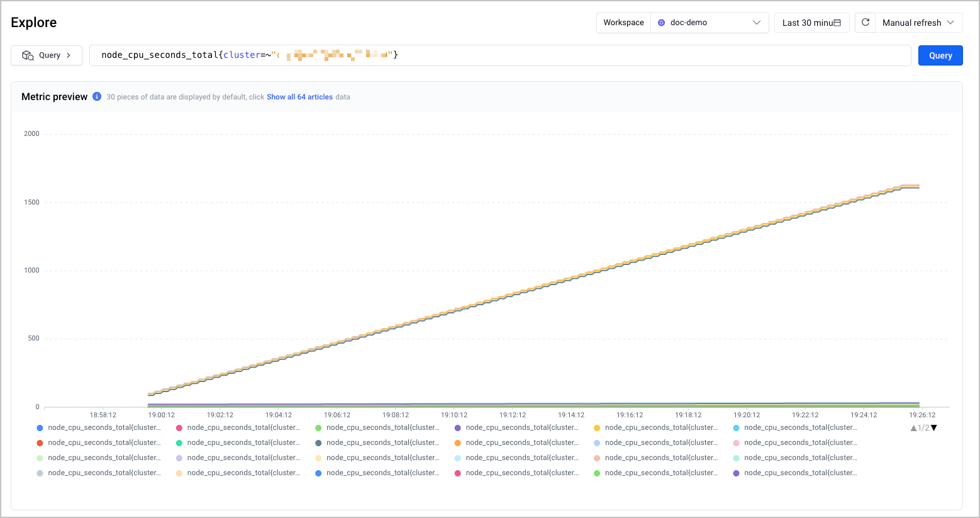Go to previous legend page arrow

(913, 428)
